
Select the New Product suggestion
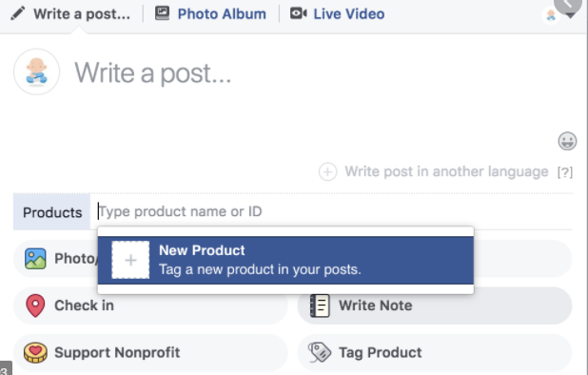[x=285, y=260]
